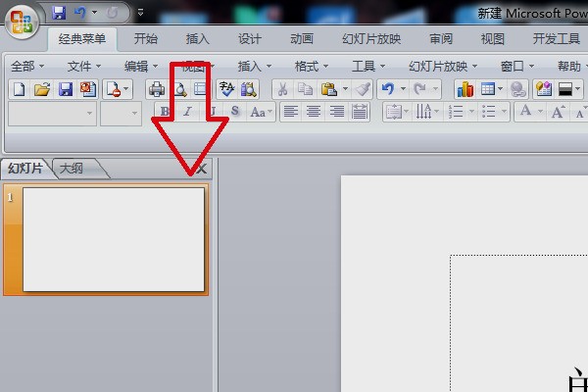Switch to the 开始 ribbon tab

146,38
